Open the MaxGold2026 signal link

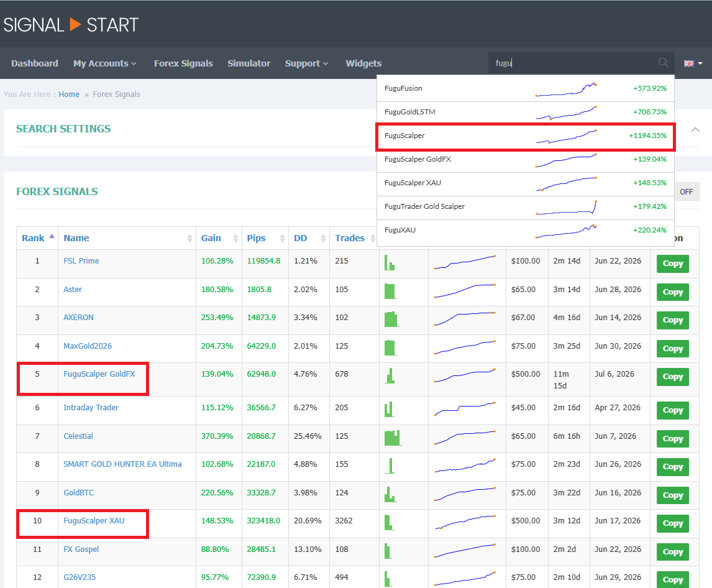pos(88,346)
